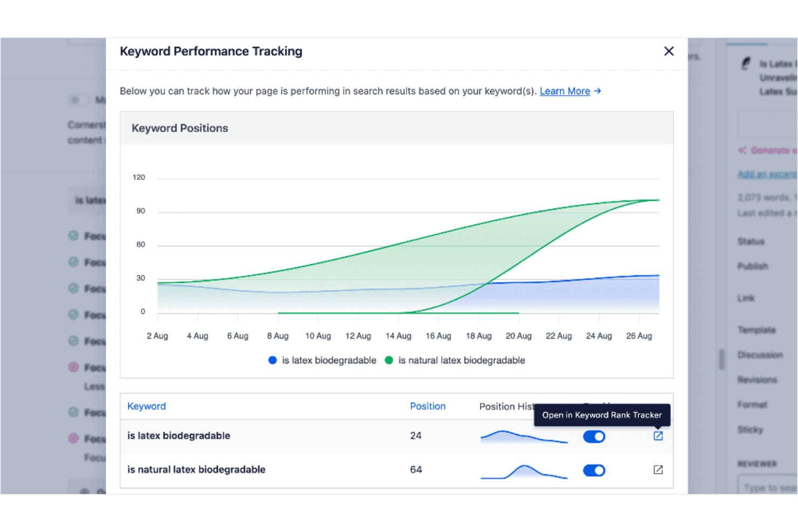The width and height of the screenshot is (798, 532).
Task: Select the position history sparkline for 'is latex biodegradable'
Action: 522,437
